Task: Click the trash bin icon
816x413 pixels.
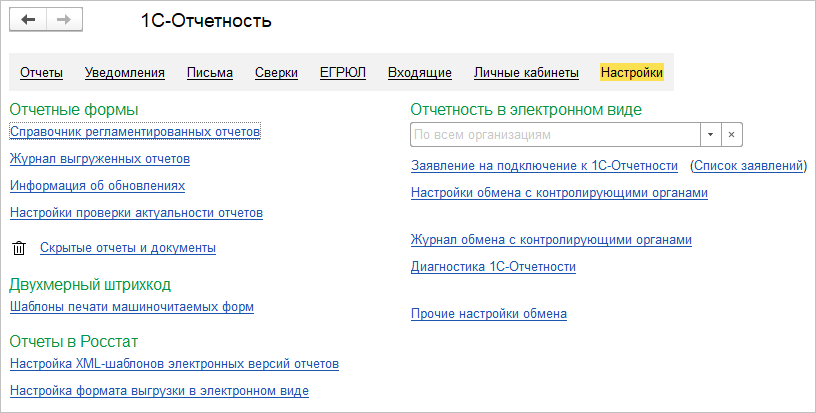Action: point(19,248)
